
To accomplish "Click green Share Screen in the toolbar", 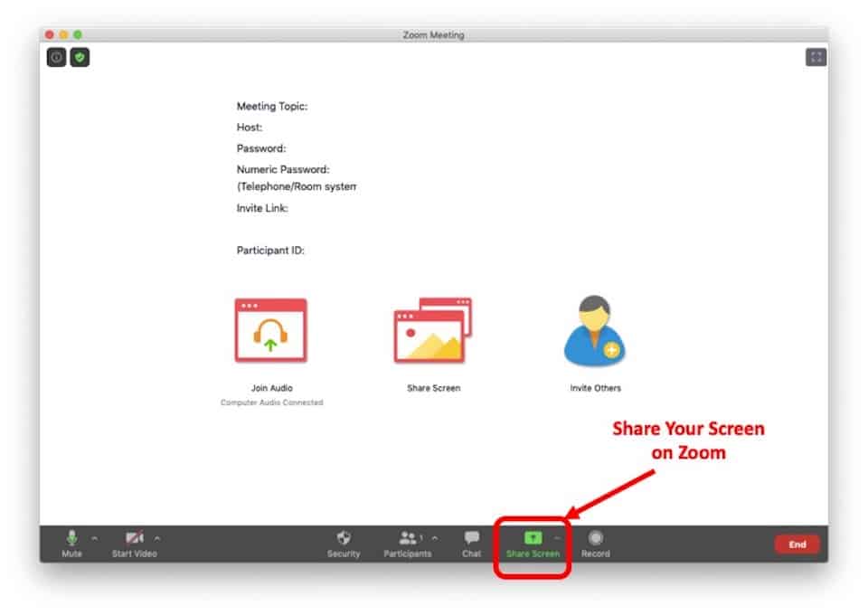I will (533, 544).
